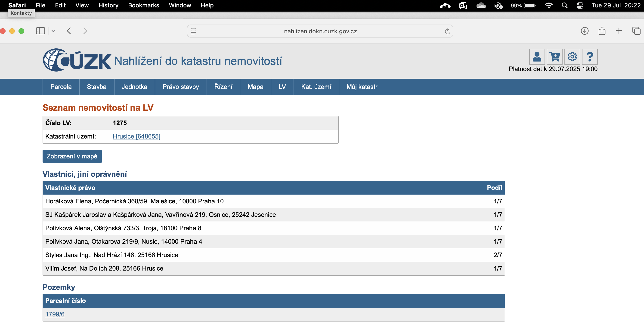This screenshot has height=328, width=644.
Task: Open macOS Control Center toggle icon
Action: (580, 6)
